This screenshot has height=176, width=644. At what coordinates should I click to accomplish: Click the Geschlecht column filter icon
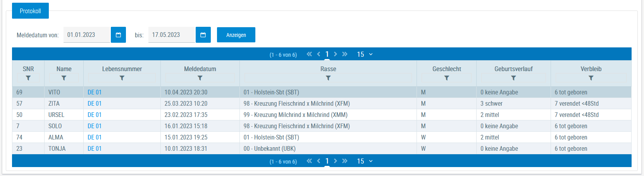[x=447, y=78]
